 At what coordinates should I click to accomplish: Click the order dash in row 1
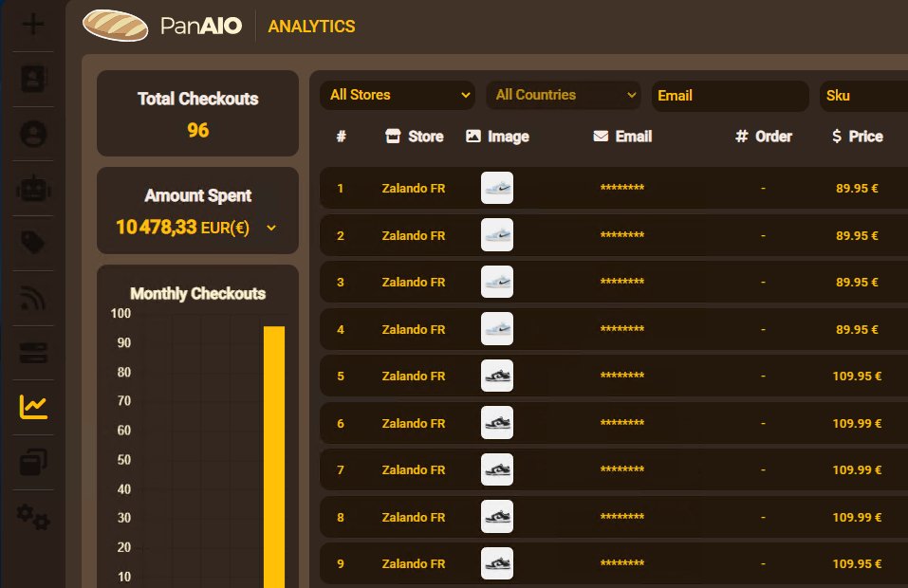point(763,188)
